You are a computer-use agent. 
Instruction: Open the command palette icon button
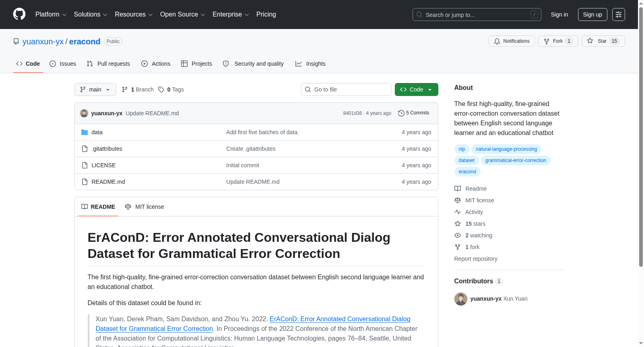click(619, 15)
